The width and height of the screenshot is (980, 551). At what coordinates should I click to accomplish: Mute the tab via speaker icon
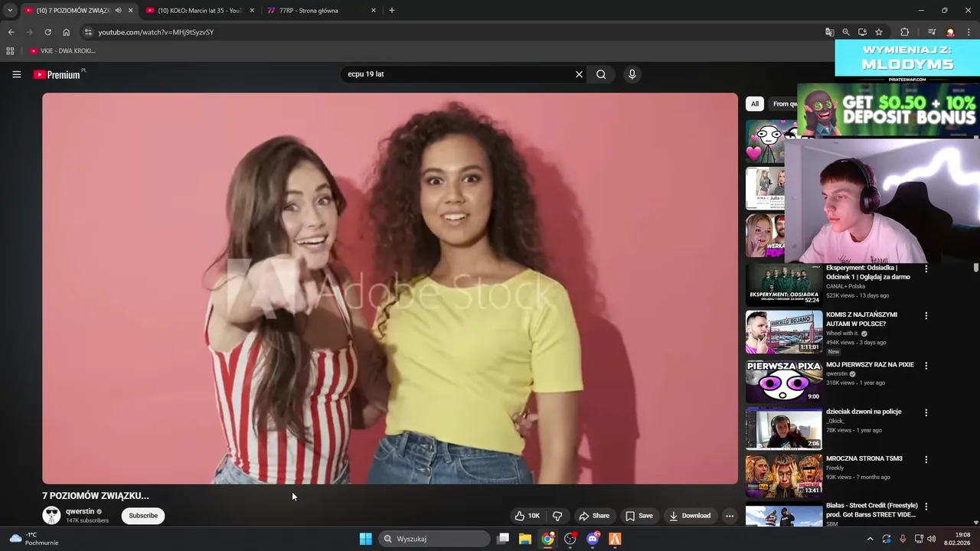[118, 11]
